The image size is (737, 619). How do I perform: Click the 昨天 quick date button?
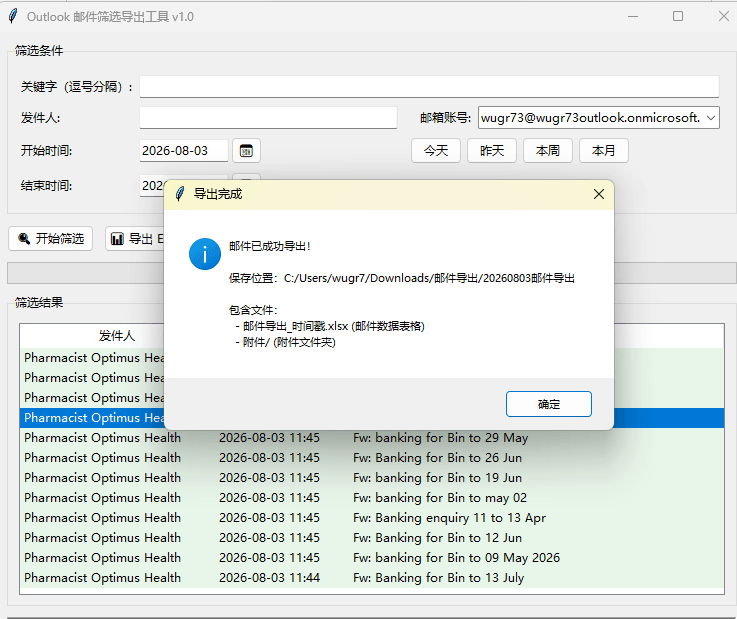tap(492, 150)
